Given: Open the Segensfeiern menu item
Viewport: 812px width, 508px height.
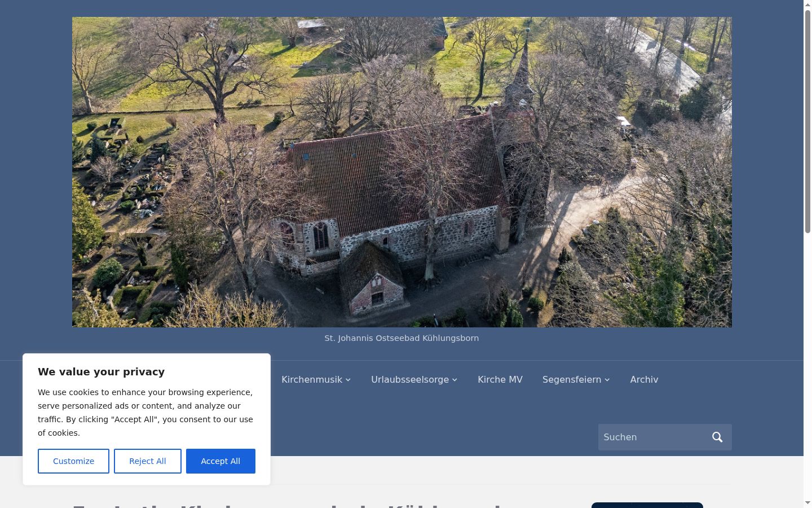Looking at the screenshot, I should tap(572, 380).
